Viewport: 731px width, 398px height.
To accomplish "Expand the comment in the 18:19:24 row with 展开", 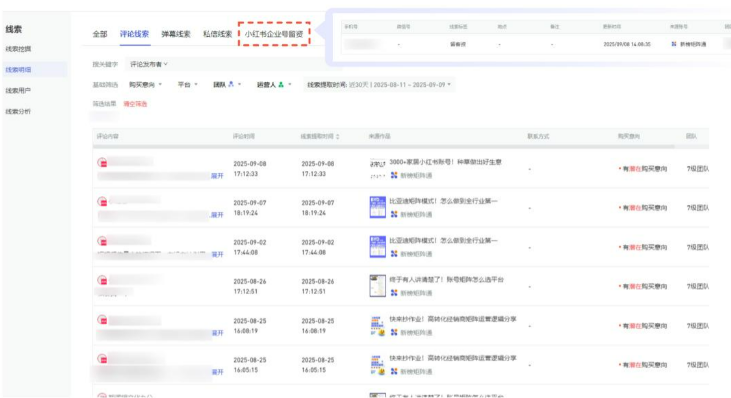I will point(217,215).
